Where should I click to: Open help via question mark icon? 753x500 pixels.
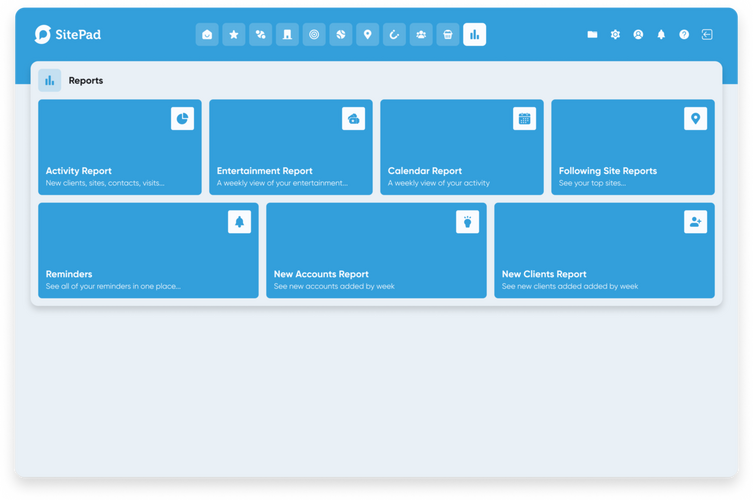tap(684, 35)
